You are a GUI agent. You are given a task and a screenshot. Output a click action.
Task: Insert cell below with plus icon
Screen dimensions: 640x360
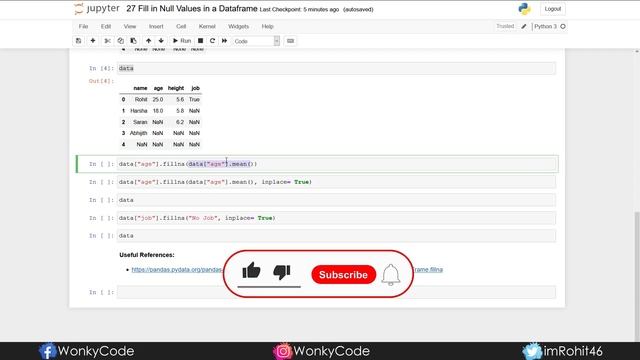(x=93, y=41)
